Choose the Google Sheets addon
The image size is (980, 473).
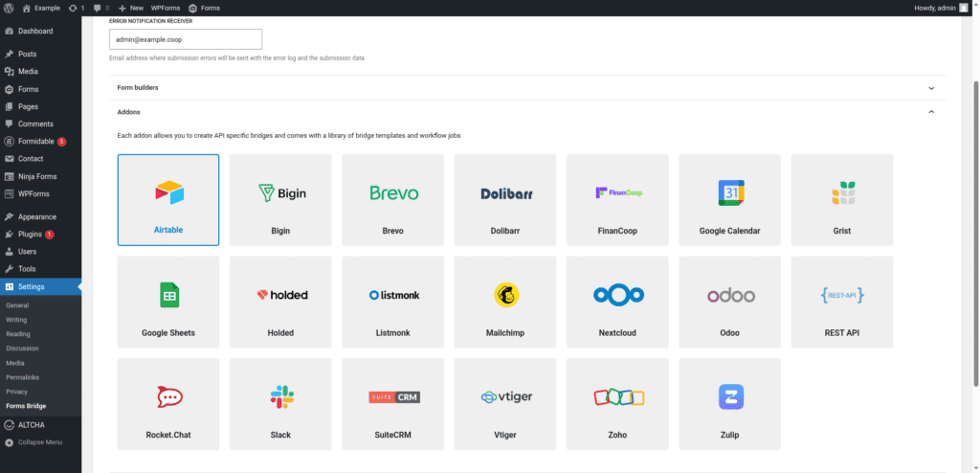click(168, 302)
